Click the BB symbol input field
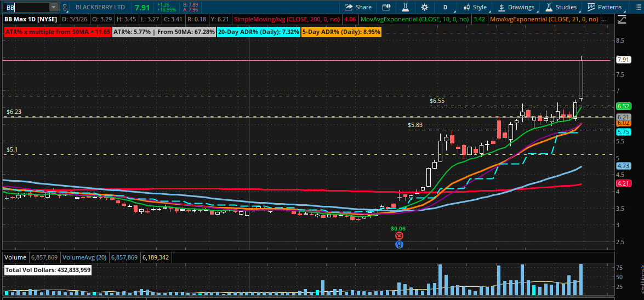This screenshot has height=300, width=644. (x=26, y=7)
